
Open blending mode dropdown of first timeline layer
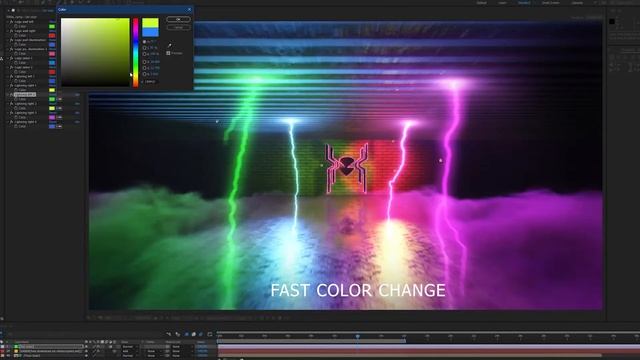pyautogui.click(x=130, y=347)
